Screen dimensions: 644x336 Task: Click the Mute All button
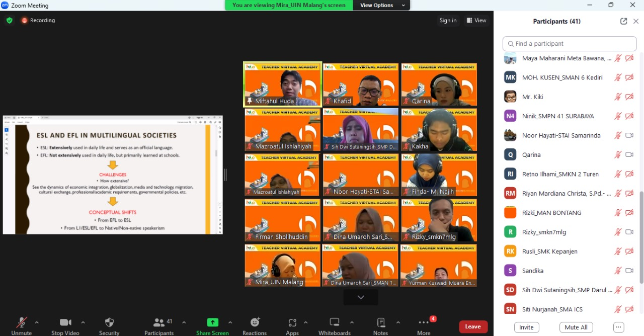pyautogui.click(x=576, y=327)
